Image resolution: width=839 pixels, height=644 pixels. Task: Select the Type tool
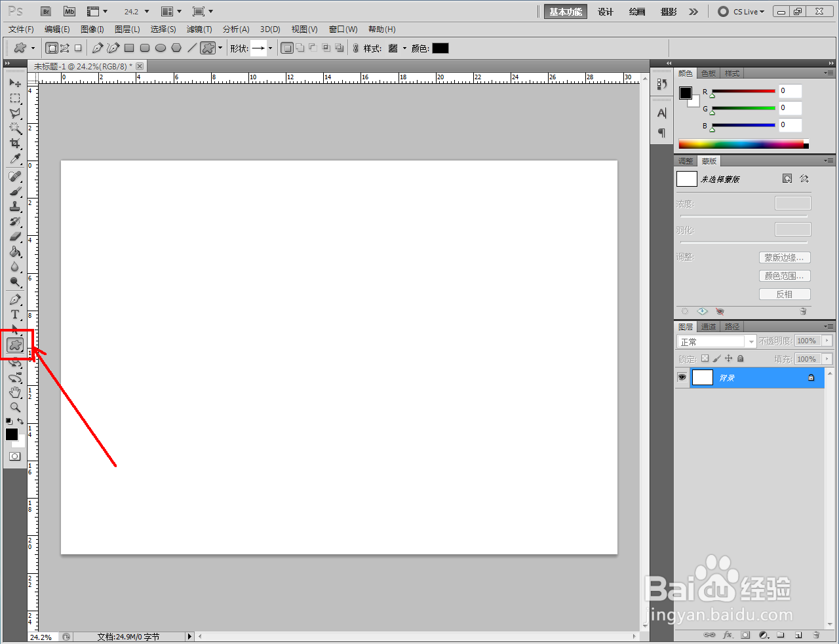15,315
